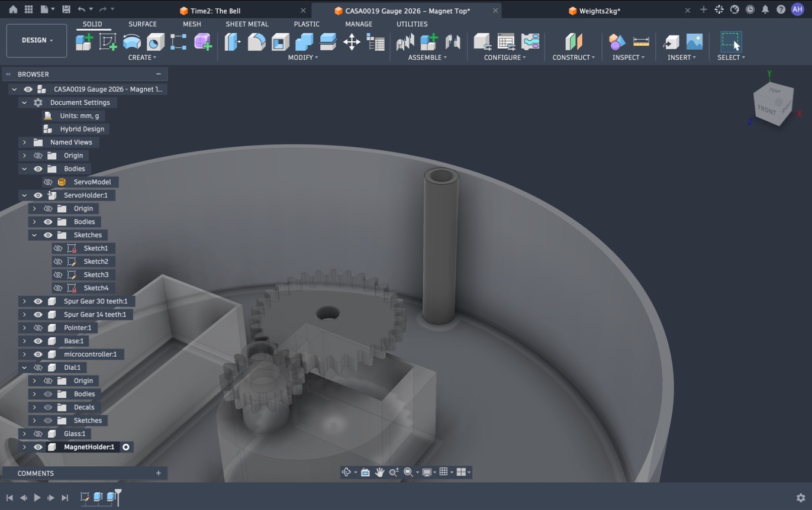Open timeline settings gear
812x510 pixels.
801,498
